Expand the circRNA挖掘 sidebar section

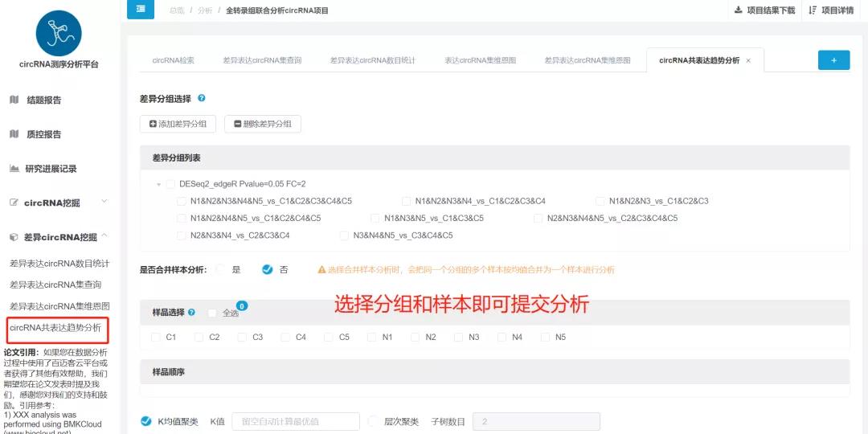(104, 202)
